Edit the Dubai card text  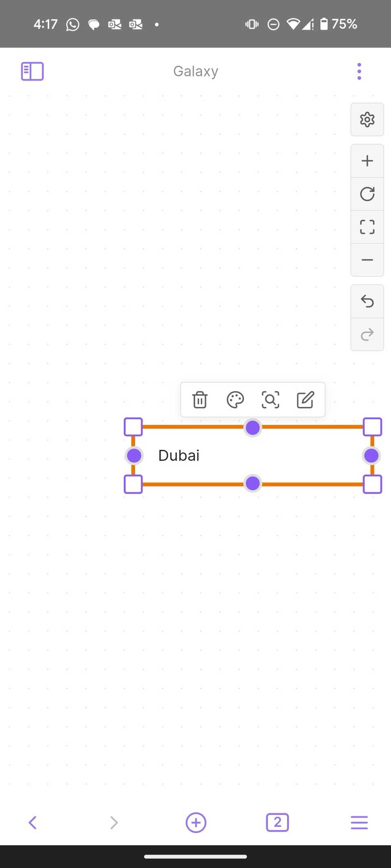click(305, 400)
